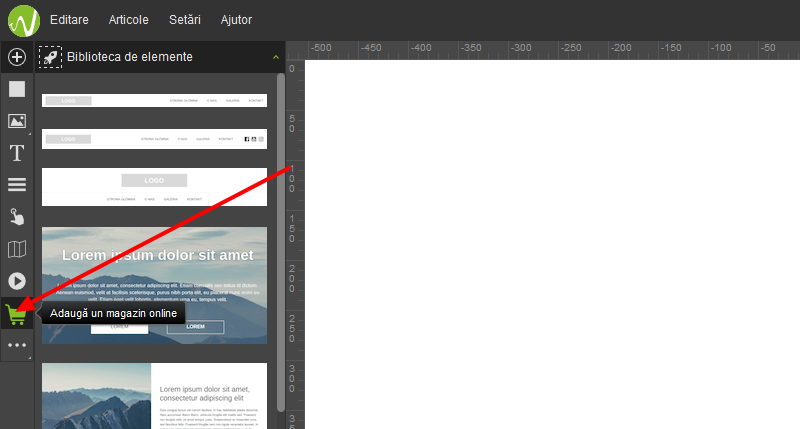Choose the split image-text section template
This screenshot has width=800, height=429.
(154, 396)
